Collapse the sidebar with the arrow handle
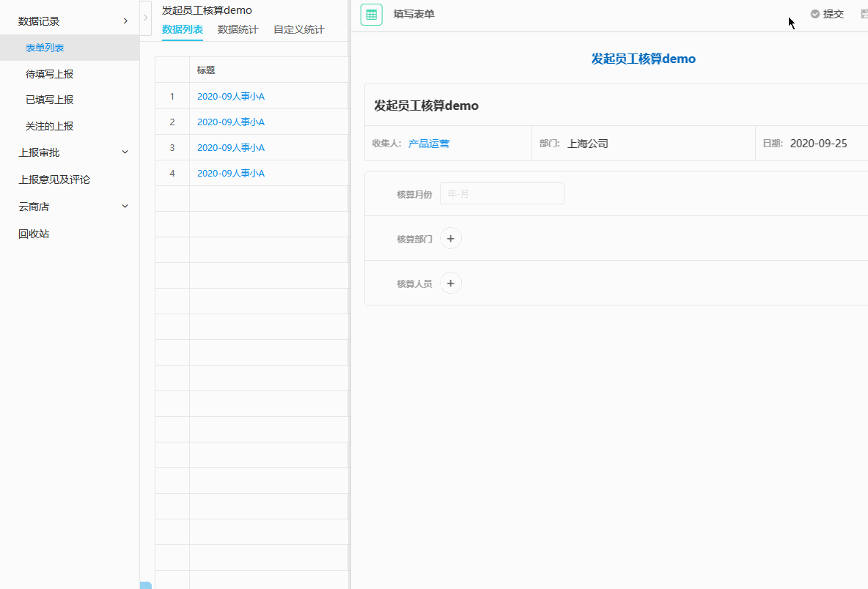This screenshot has width=868, height=589. click(x=145, y=18)
